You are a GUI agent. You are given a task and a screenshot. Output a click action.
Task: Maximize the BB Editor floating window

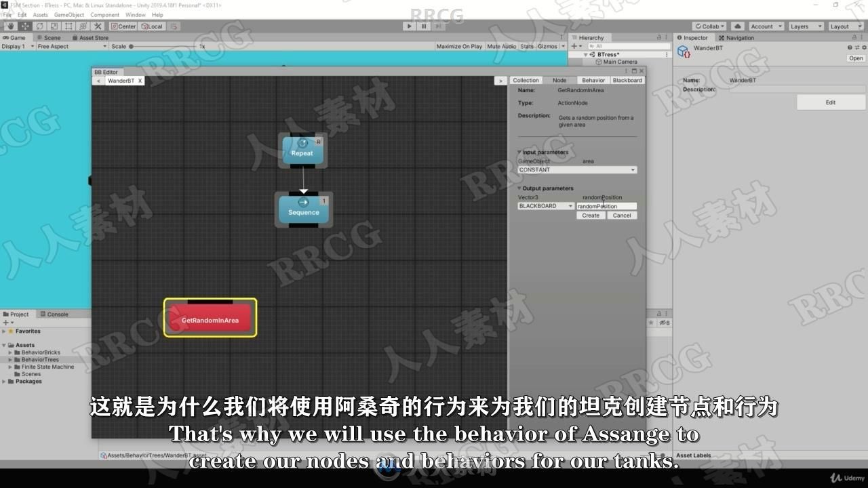pyautogui.click(x=634, y=71)
